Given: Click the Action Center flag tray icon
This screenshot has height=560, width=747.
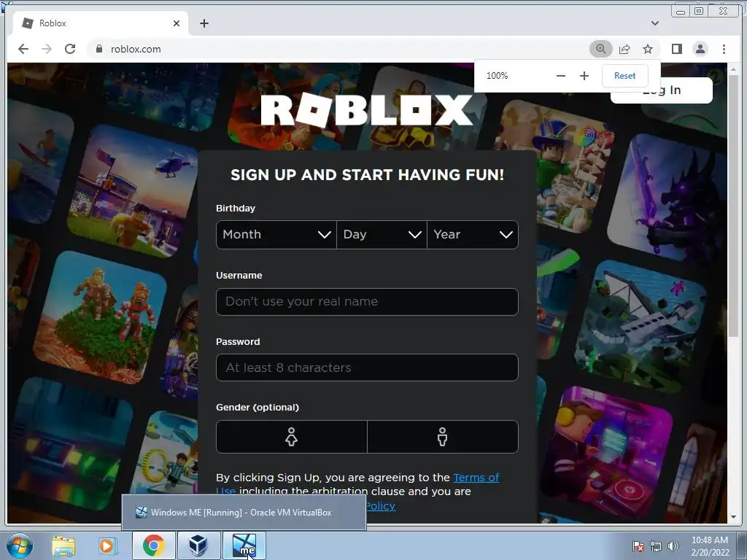Looking at the screenshot, I should (638, 546).
